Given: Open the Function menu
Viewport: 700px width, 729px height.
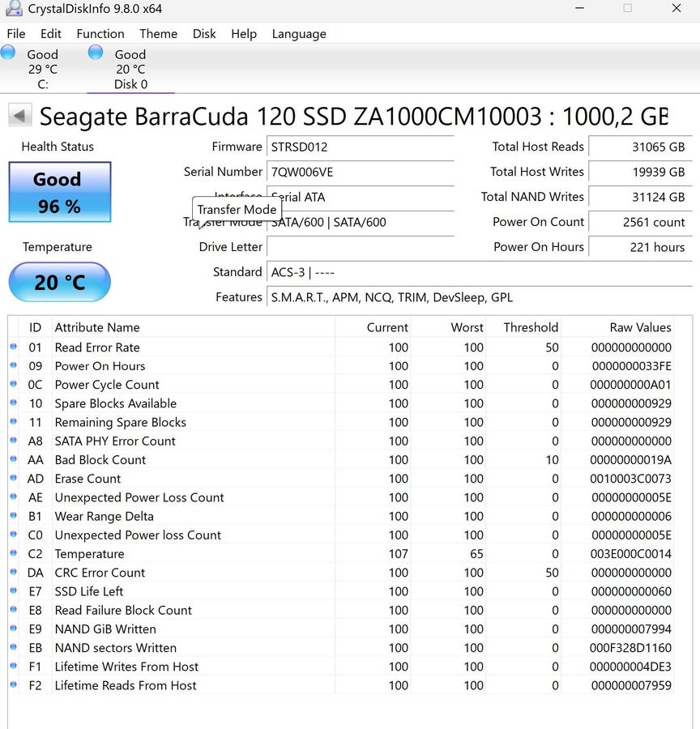Looking at the screenshot, I should pyautogui.click(x=100, y=34).
